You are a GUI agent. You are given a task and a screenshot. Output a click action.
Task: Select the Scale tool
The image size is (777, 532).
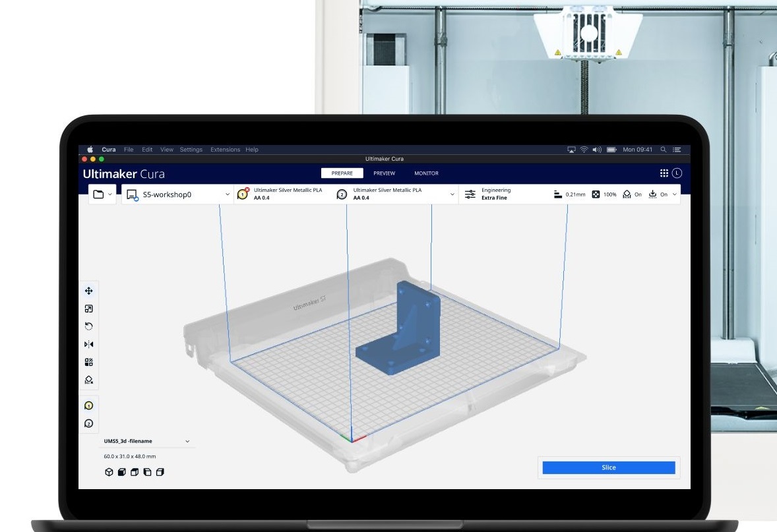pyautogui.click(x=88, y=309)
